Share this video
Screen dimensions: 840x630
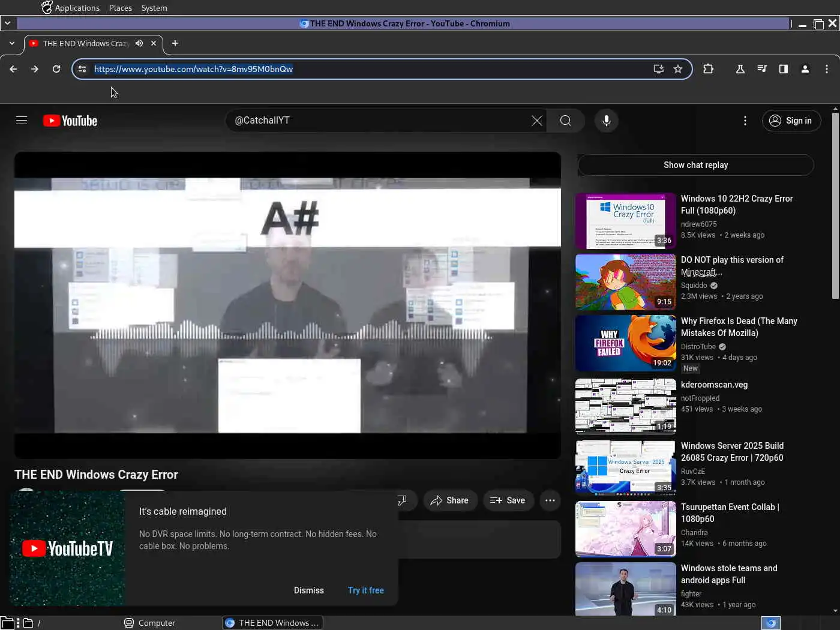[x=449, y=500]
